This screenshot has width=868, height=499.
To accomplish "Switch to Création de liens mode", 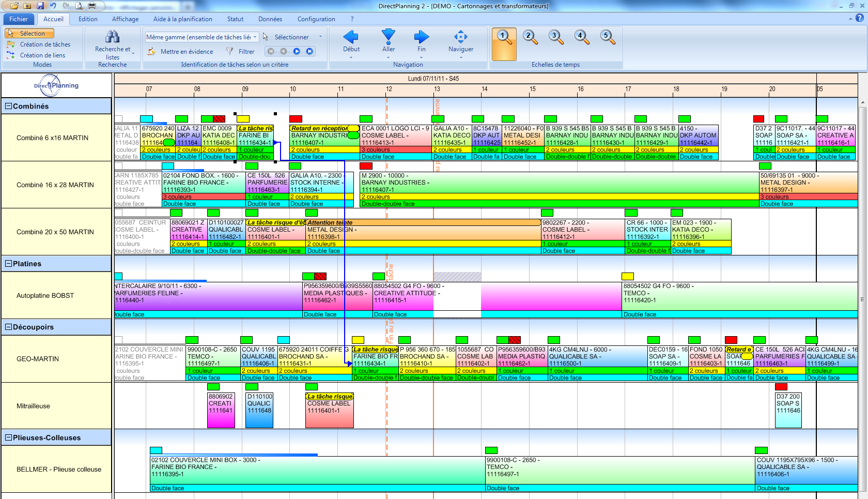I will [x=36, y=55].
